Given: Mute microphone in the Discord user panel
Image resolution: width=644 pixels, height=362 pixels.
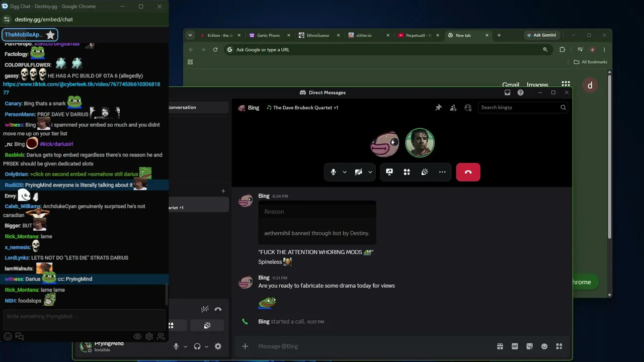Looking at the screenshot, I should pos(176,346).
